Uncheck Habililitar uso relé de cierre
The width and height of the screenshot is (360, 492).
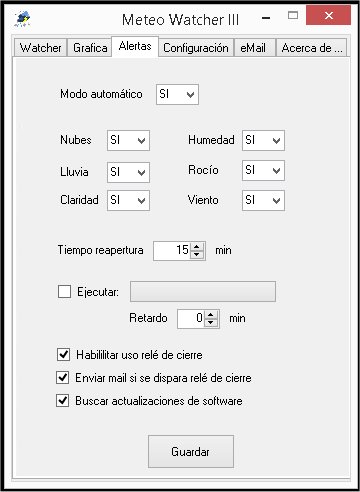[x=63, y=355]
